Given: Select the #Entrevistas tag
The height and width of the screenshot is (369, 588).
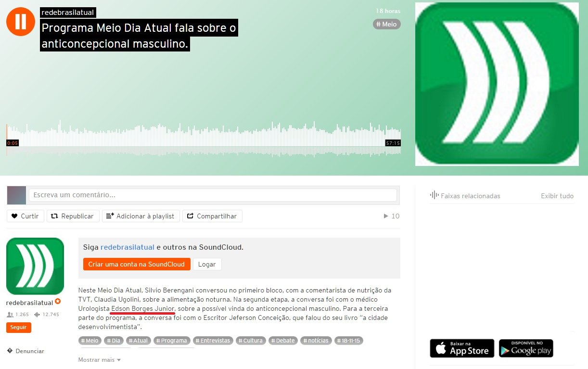Looking at the screenshot, I should [213, 340].
